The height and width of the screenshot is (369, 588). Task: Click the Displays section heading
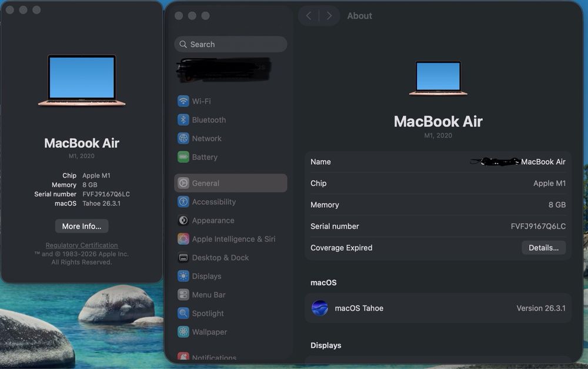[x=326, y=345]
